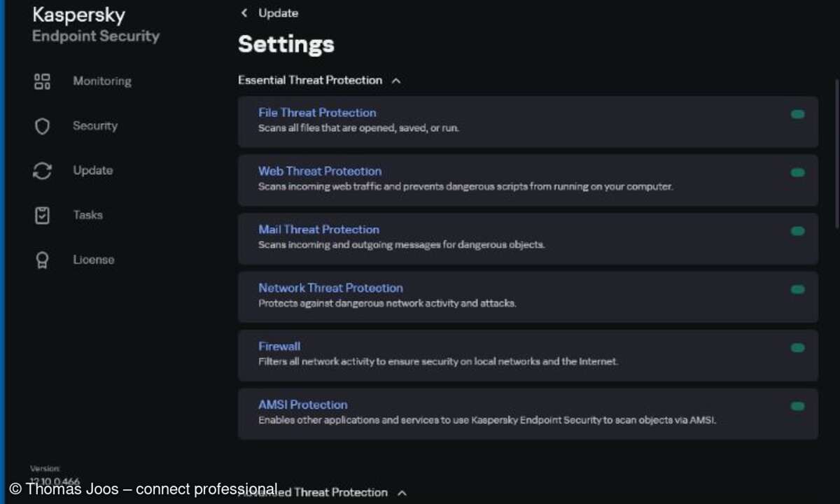Open the Monitoring sidebar menu item

point(102,81)
